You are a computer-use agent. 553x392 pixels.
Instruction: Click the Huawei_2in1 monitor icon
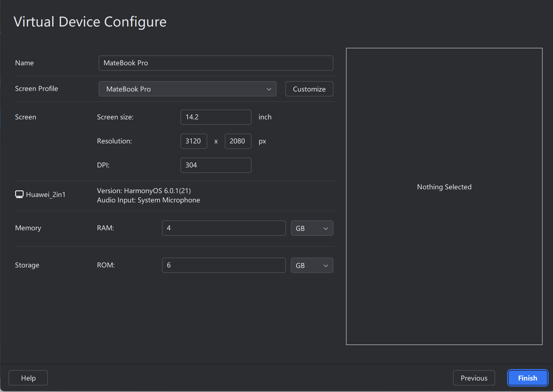click(x=19, y=194)
